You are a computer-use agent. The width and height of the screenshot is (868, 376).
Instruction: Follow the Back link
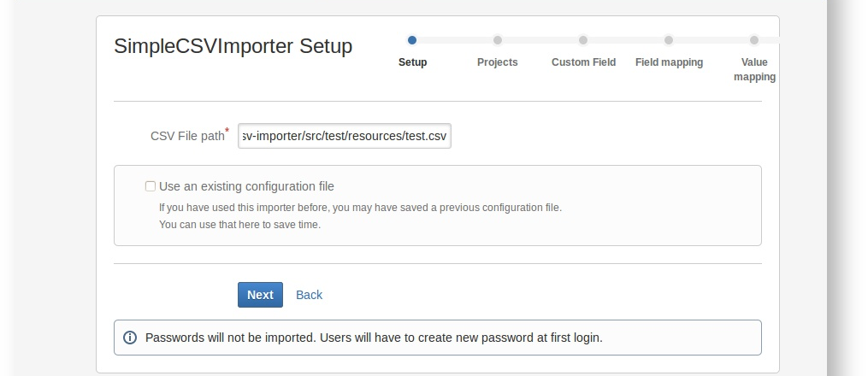click(x=309, y=295)
